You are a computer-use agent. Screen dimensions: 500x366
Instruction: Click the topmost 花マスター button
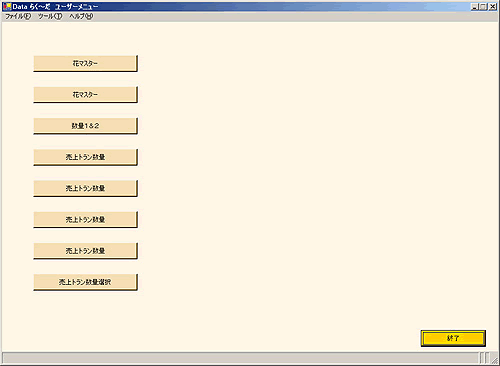[85, 63]
